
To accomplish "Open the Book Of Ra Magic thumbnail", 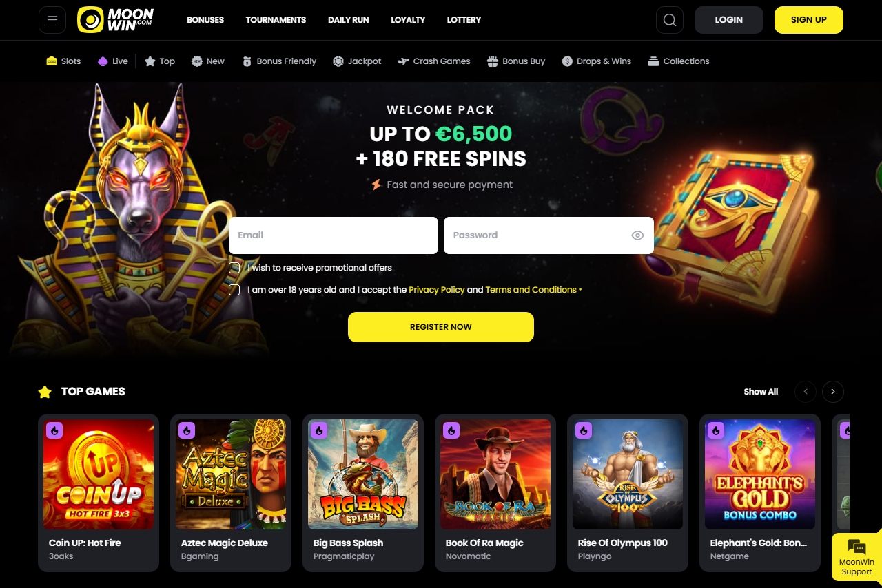I will (x=495, y=474).
